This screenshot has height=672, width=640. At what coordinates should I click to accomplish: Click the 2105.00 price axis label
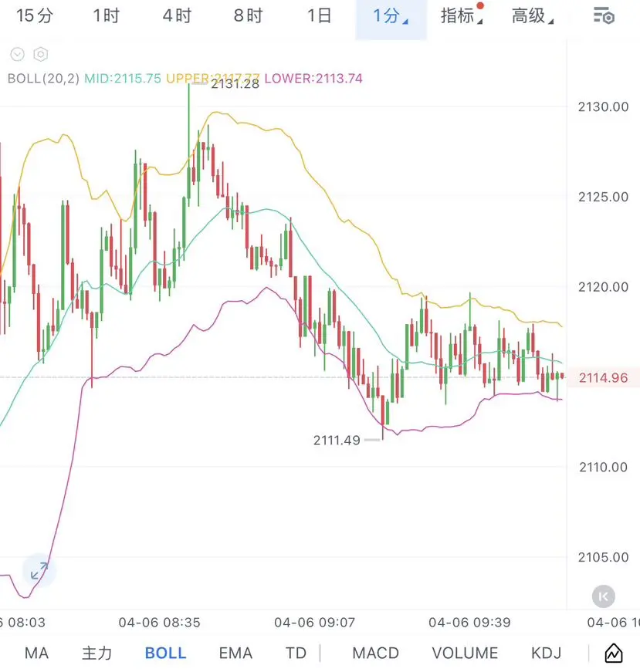603,558
